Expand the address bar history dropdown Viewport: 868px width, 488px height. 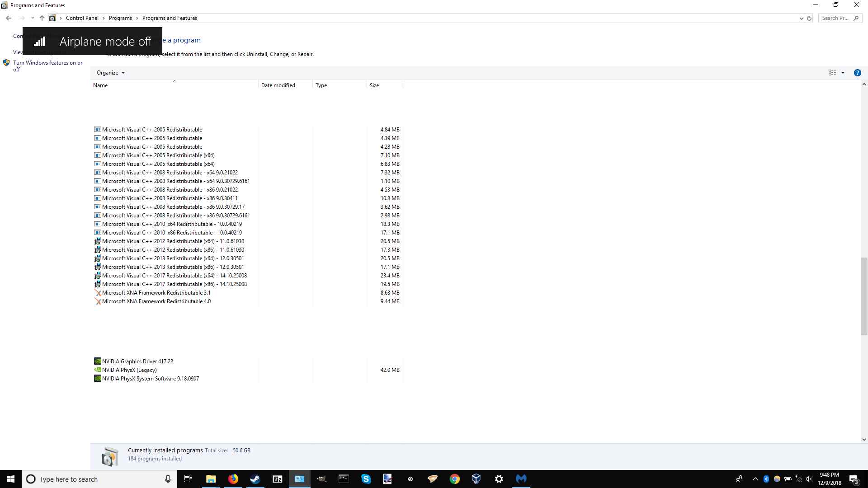[801, 18]
